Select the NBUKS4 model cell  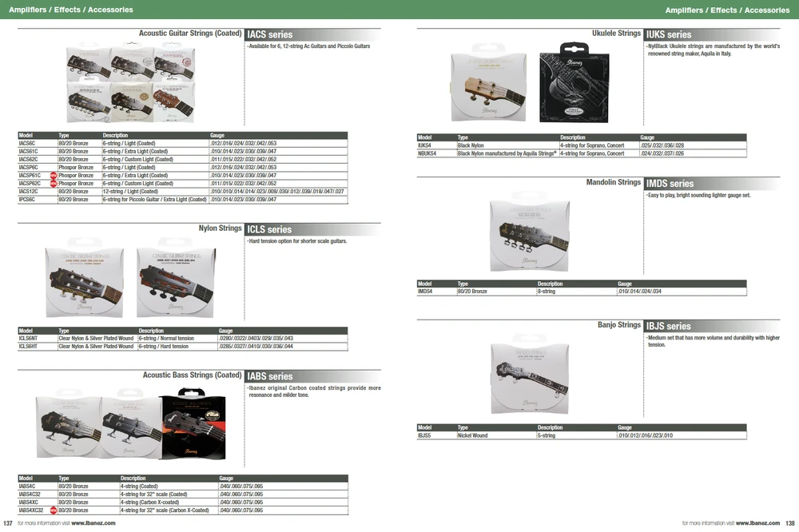tap(437, 153)
